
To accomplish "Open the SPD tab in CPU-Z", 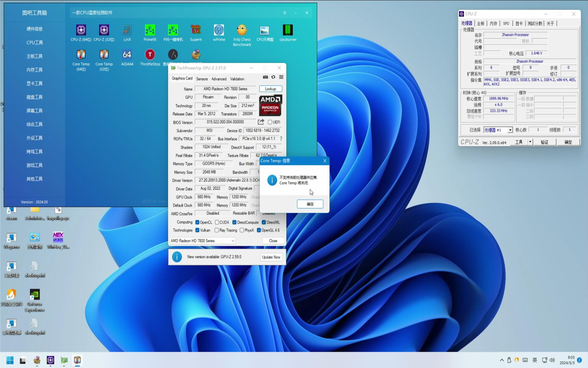I will [x=506, y=24].
